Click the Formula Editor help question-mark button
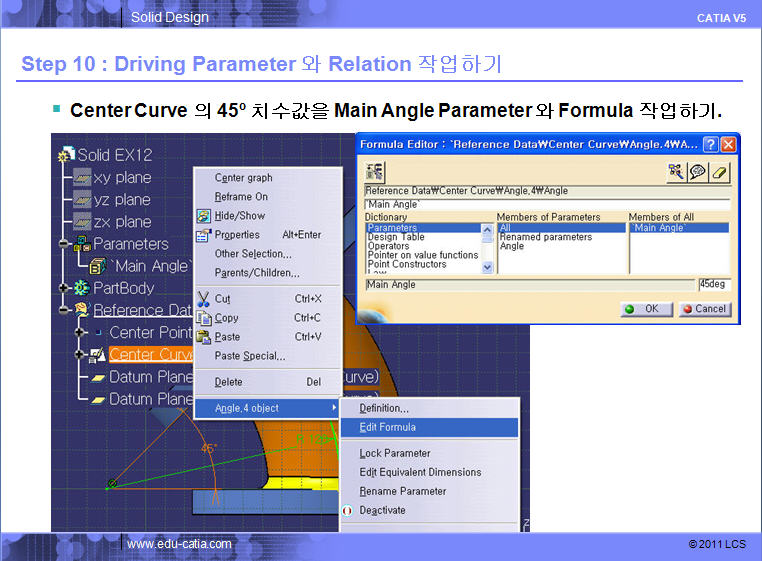Image resolution: width=762 pixels, height=561 pixels. [710, 144]
